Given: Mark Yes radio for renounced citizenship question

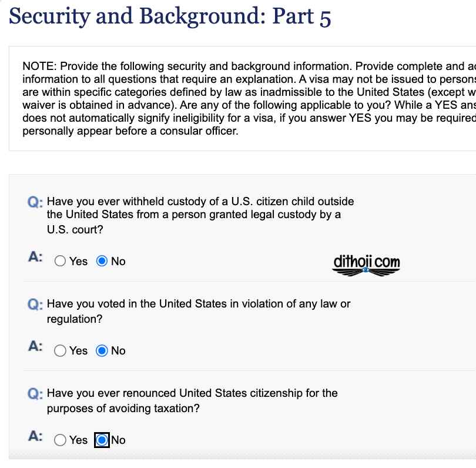Looking at the screenshot, I should click(x=60, y=440).
